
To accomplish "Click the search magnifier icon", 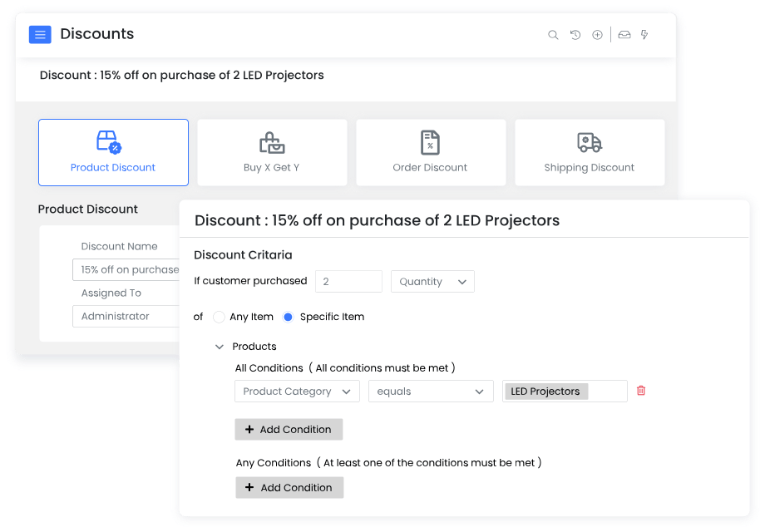I will [553, 35].
